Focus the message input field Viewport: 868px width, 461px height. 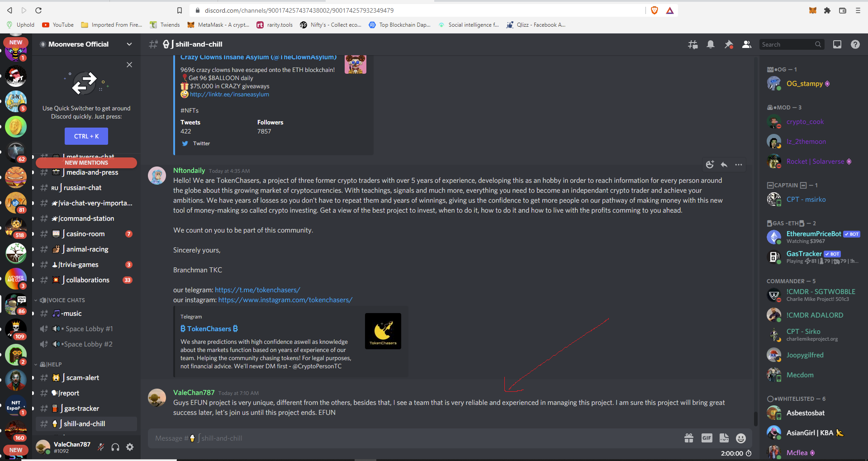click(x=416, y=438)
